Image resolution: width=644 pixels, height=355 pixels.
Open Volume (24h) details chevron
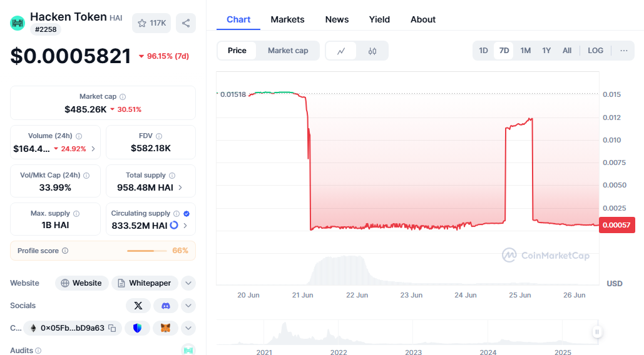coord(93,149)
